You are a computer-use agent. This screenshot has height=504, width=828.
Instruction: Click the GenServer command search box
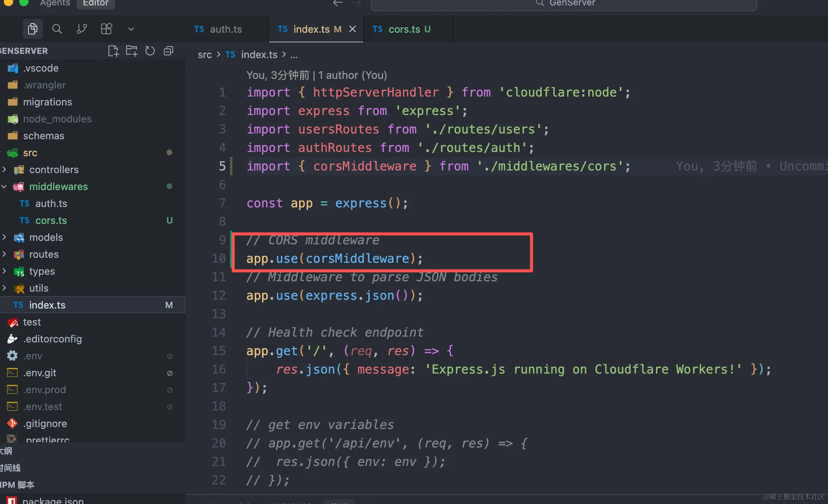coord(564,4)
